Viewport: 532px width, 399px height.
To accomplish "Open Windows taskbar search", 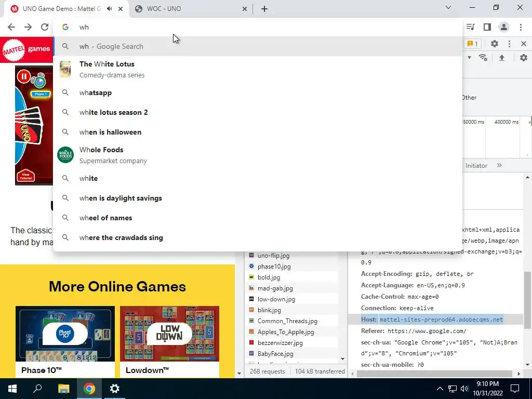I will tap(37, 389).
